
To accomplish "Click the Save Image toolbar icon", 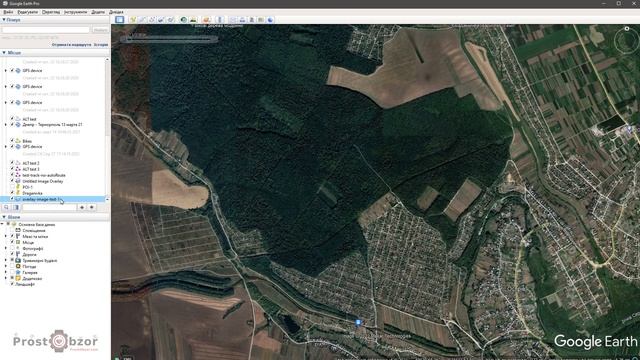I will pos(252,20).
